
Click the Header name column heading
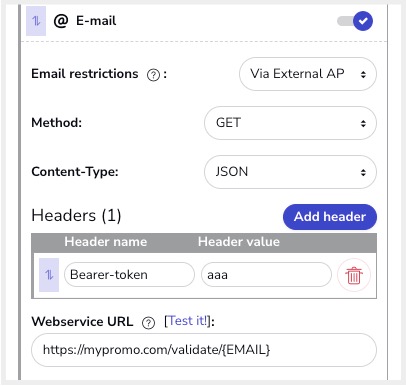pos(106,242)
